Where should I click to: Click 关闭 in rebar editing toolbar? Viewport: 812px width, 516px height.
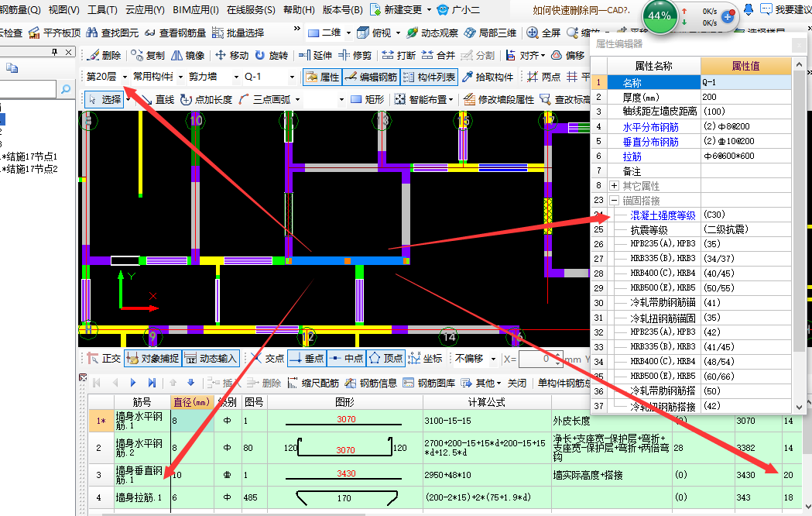pyautogui.click(x=517, y=383)
